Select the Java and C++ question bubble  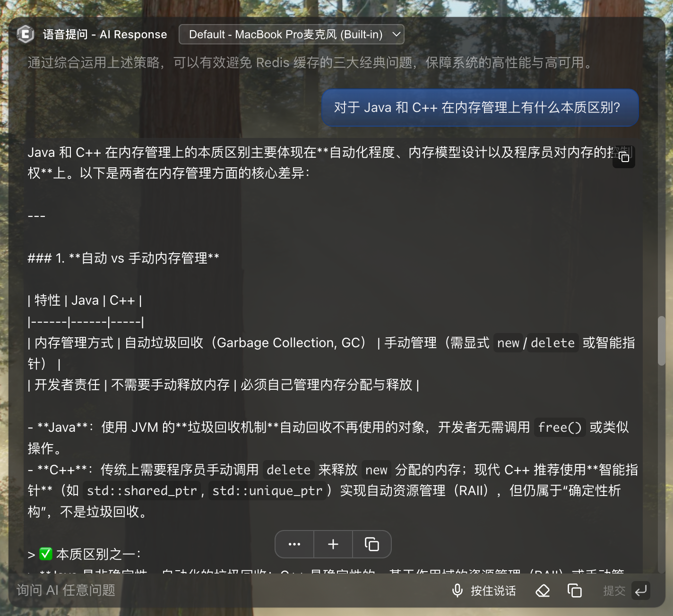479,108
